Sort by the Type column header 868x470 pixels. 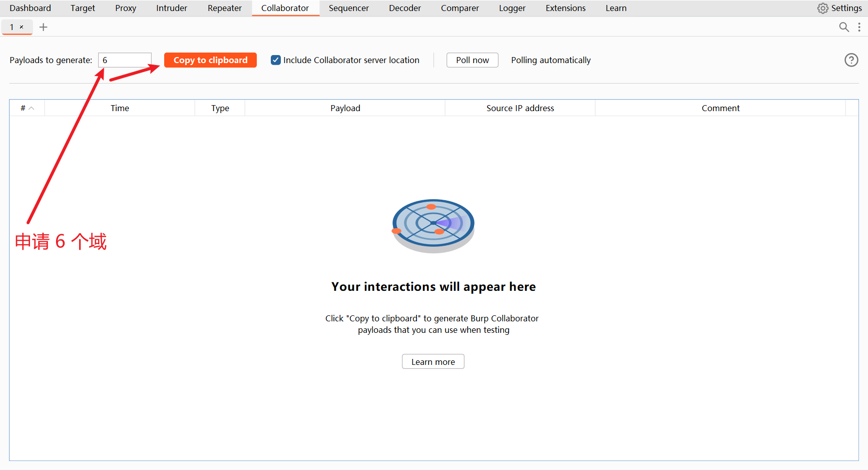(x=220, y=108)
